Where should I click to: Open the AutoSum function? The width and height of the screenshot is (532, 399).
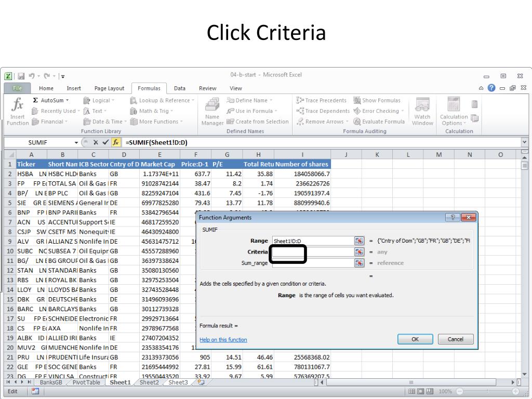click(x=50, y=100)
